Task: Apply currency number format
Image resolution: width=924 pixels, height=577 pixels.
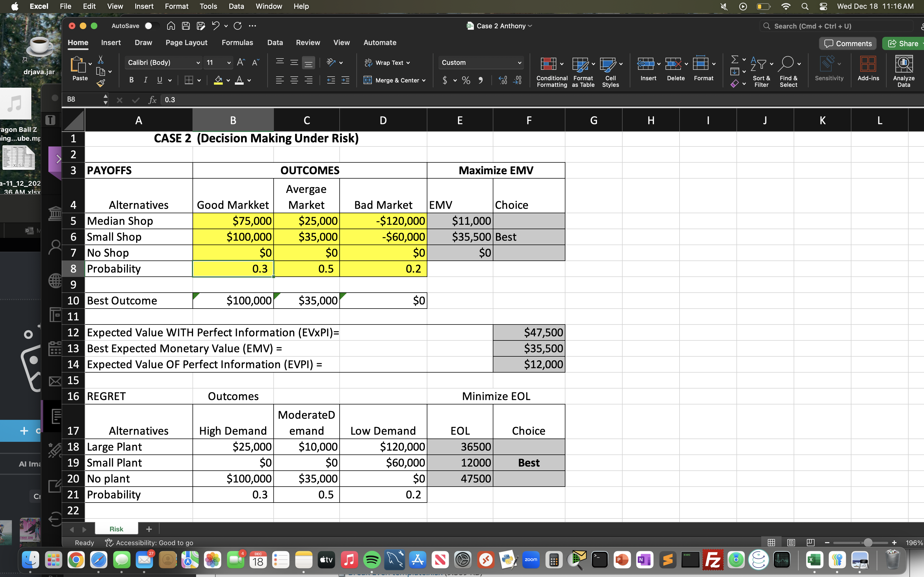Action: click(445, 80)
